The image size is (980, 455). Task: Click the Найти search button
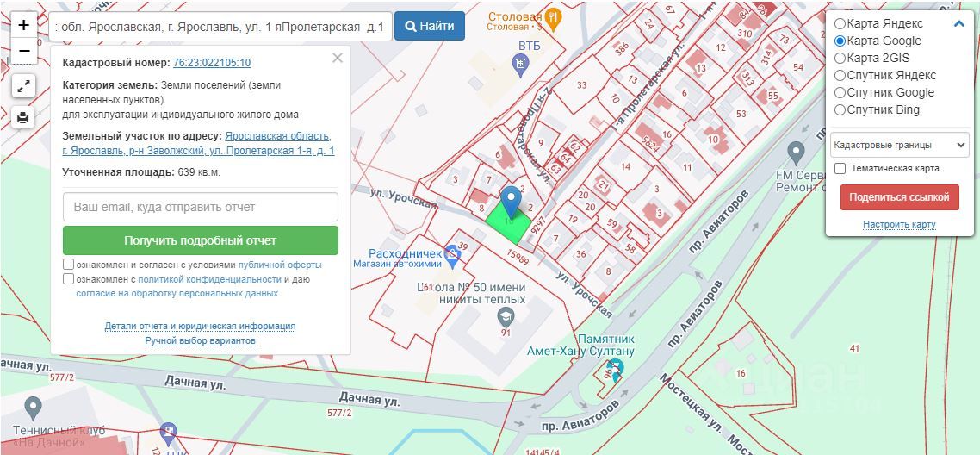coord(430,26)
